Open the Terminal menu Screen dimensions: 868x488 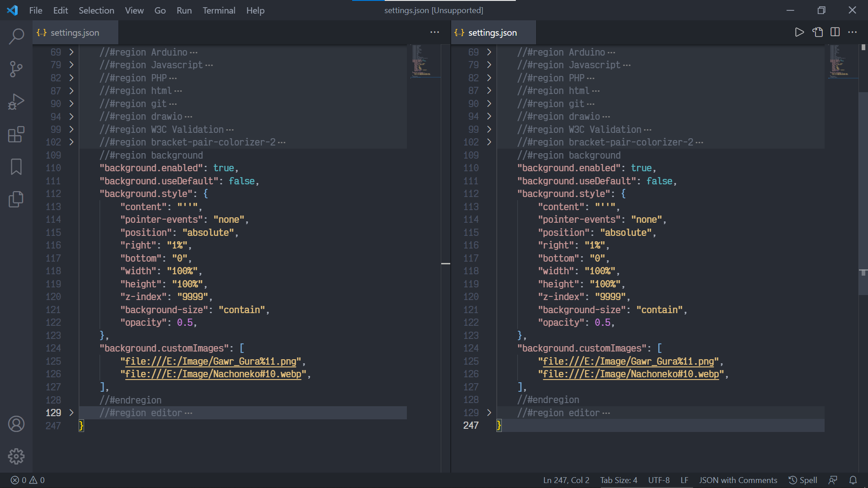[x=219, y=10]
